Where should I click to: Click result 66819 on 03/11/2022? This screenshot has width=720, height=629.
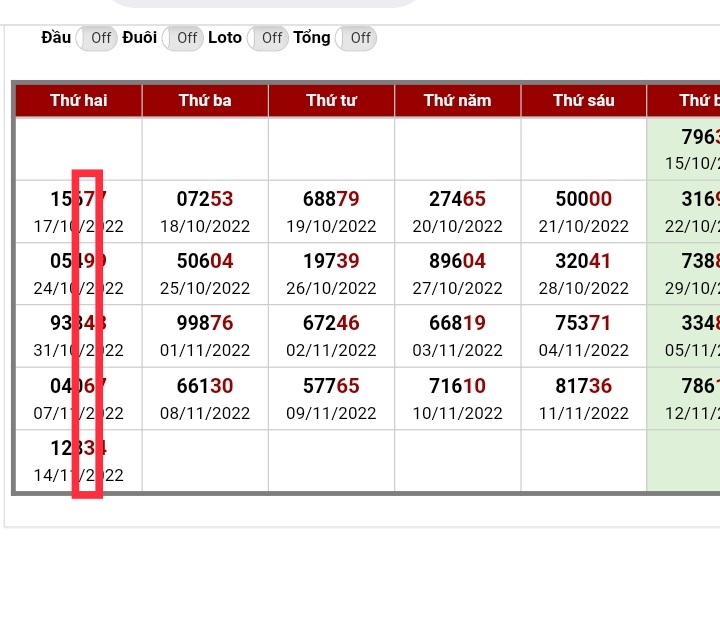(x=457, y=323)
